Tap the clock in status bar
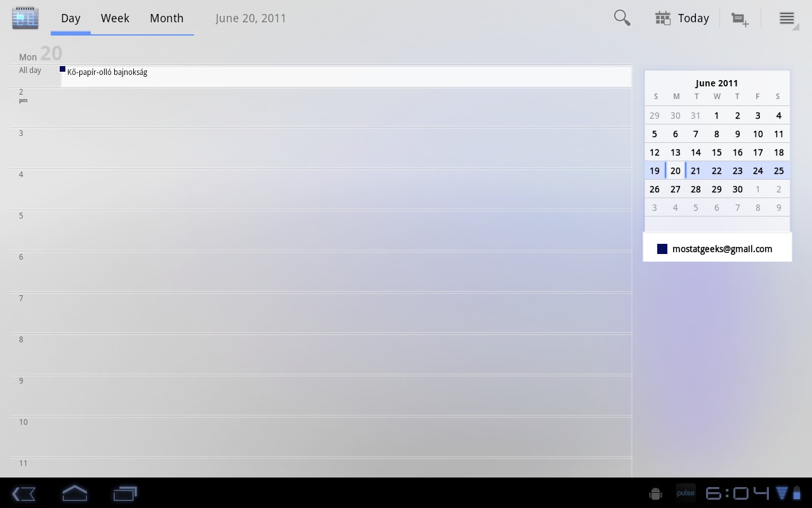The image size is (812, 508). (737, 493)
